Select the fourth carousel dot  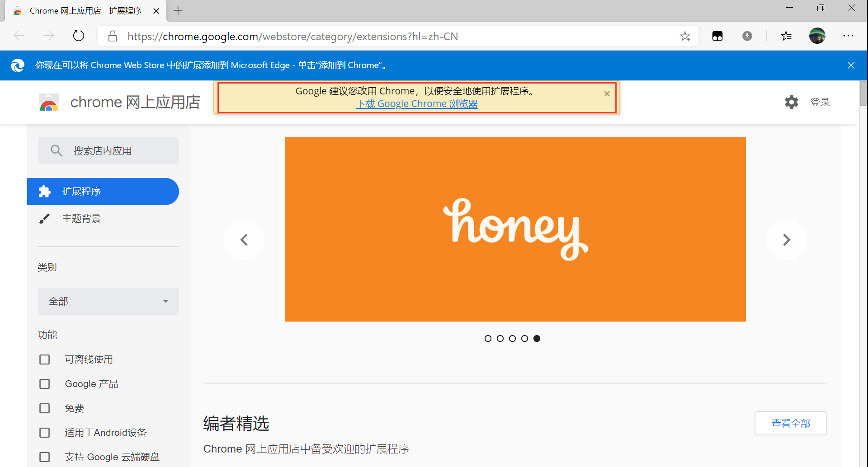524,338
